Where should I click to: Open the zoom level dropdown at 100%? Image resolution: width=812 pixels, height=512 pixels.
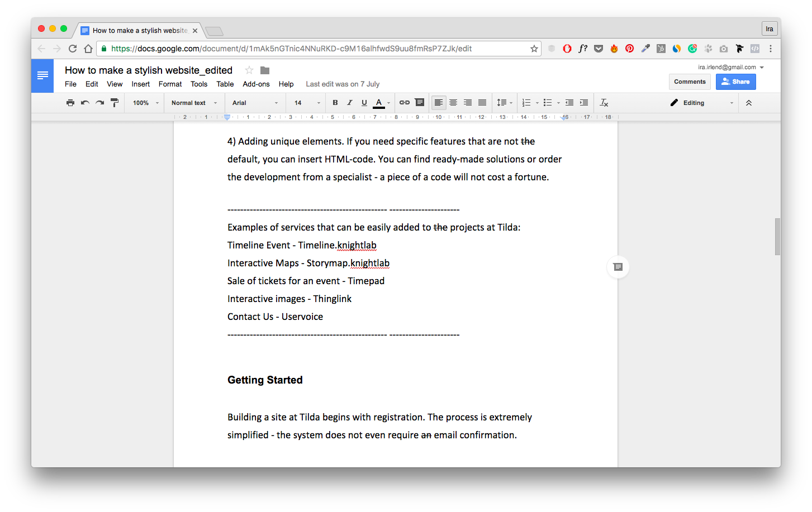coord(145,103)
